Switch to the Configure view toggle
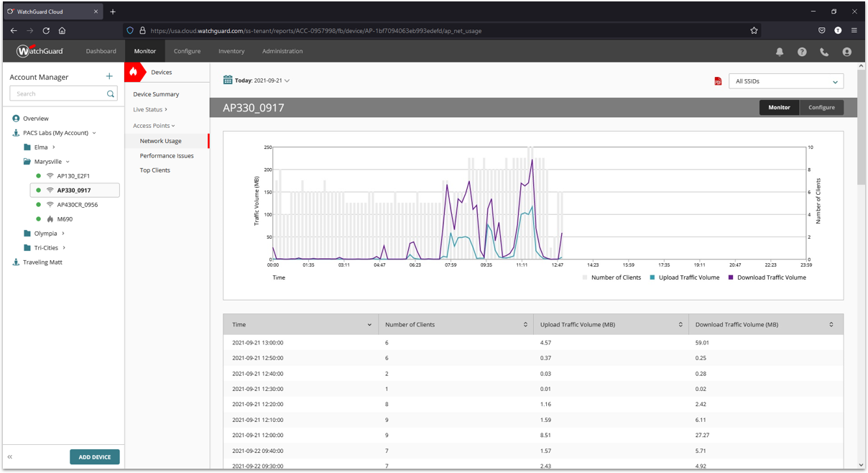 coord(821,107)
